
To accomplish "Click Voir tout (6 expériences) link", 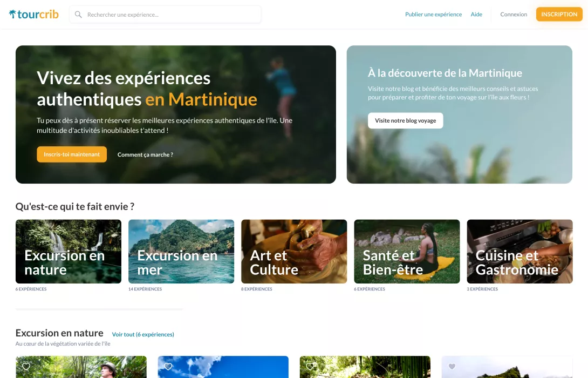I will [143, 334].
